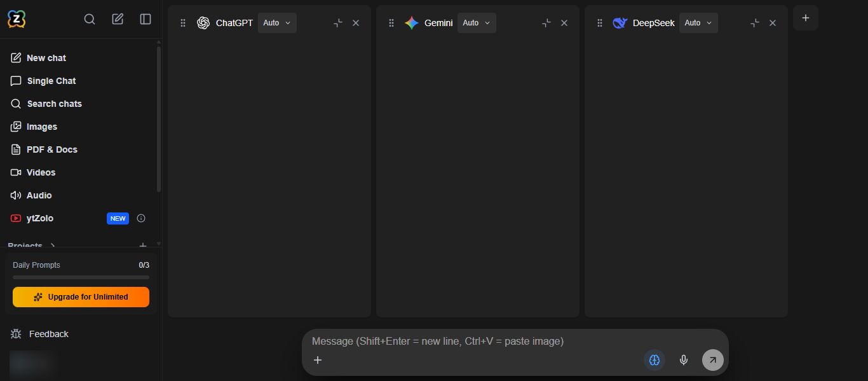Select PDF & Docs in sidebar
The image size is (868, 381).
click(x=51, y=149)
